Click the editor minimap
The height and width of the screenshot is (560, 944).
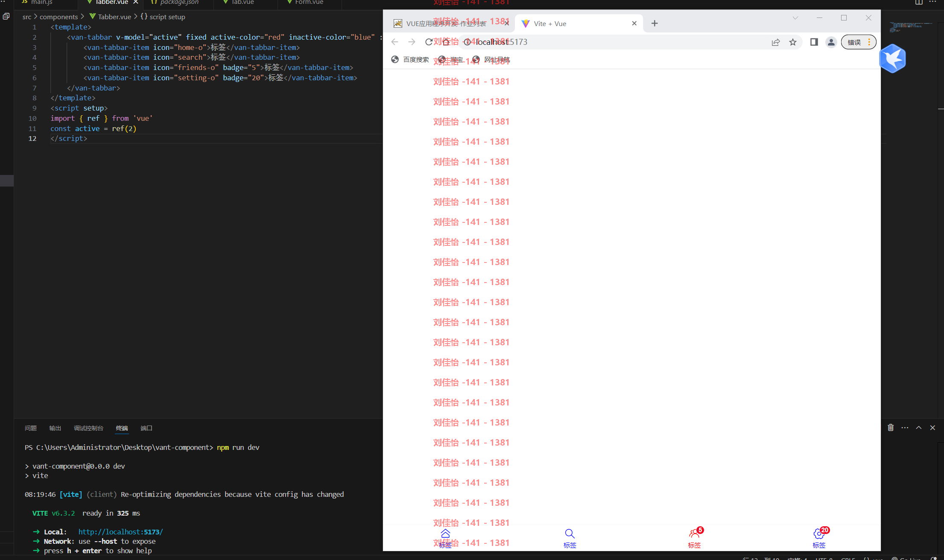(911, 27)
